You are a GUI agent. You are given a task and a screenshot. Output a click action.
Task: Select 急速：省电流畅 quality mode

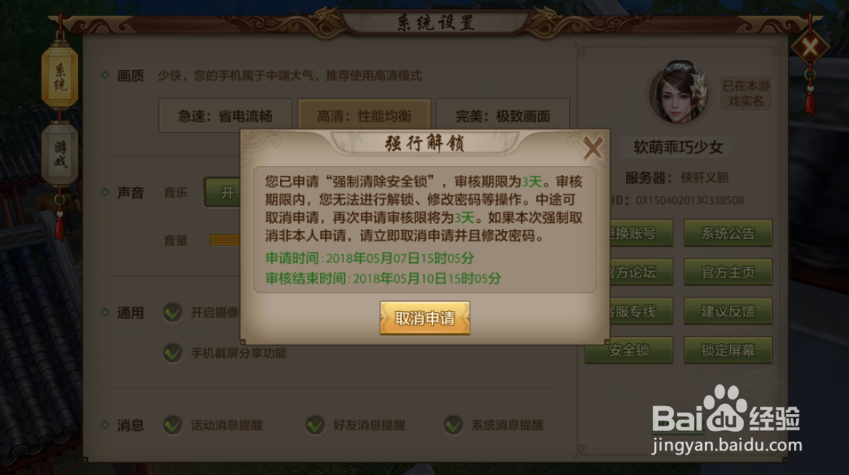(x=225, y=116)
